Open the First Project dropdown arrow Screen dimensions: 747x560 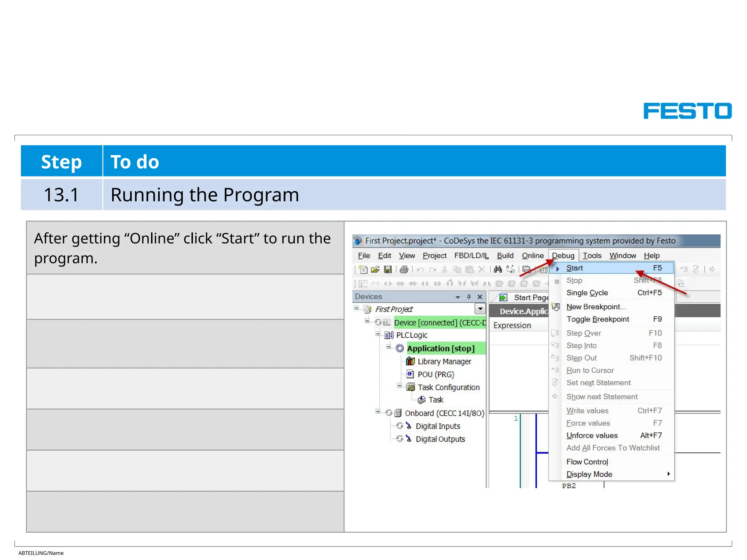coord(480,309)
